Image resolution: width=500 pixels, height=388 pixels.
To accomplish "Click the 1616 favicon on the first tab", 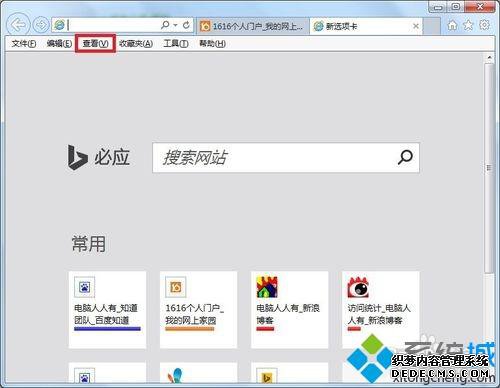I will [x=205, y=26].
